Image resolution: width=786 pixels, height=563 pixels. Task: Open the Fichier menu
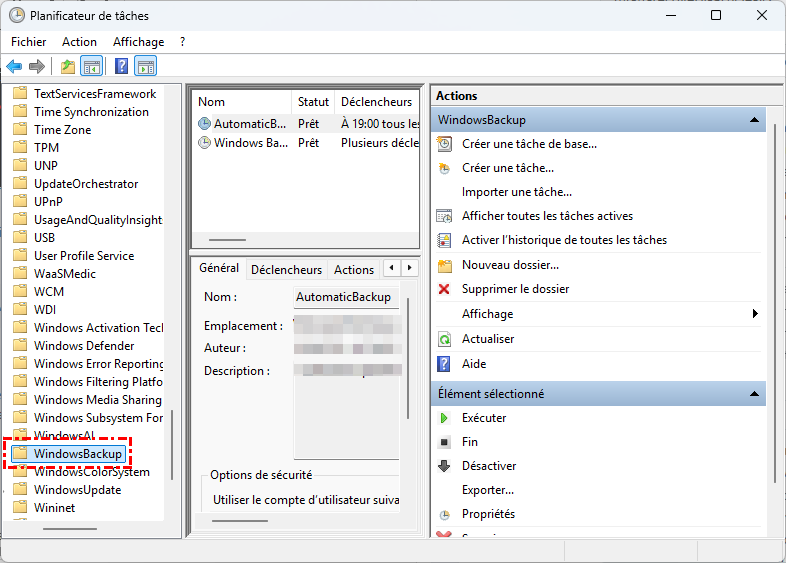(29, 42)
